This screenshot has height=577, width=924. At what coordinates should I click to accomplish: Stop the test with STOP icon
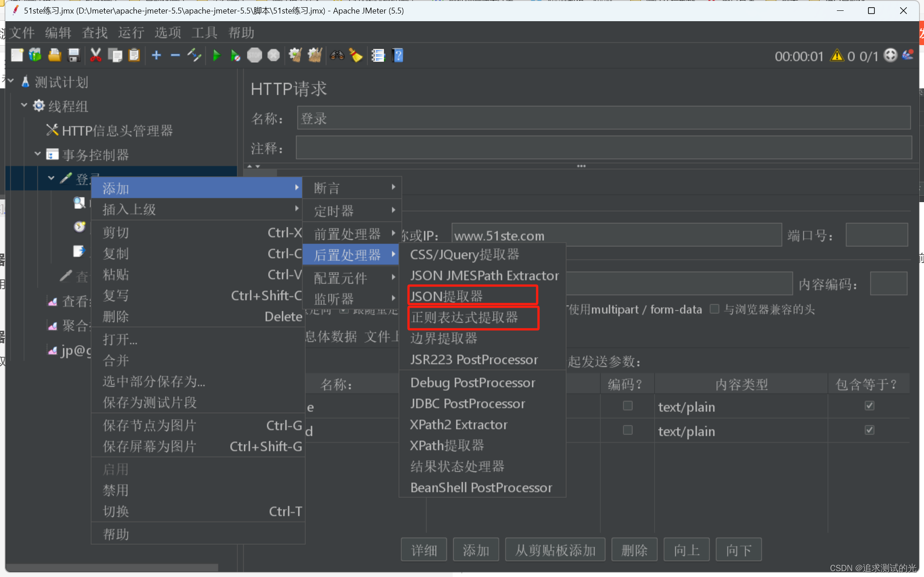click(x=254, y=55)
